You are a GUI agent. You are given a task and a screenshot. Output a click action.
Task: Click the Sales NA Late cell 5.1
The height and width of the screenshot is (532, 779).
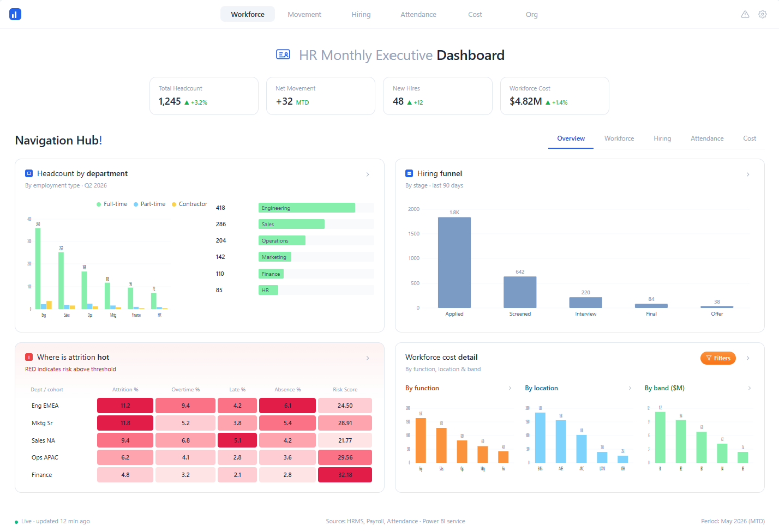click(237, 440)
